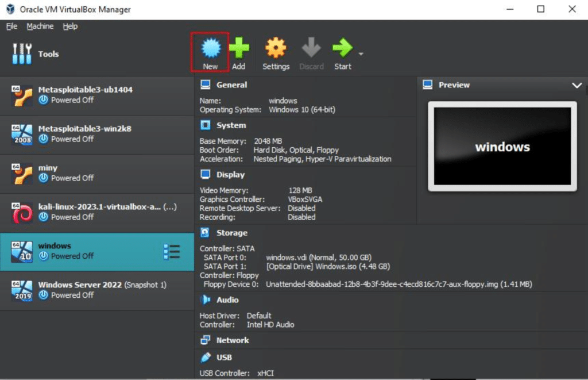Screen dimensions: 588x380
Task: Open Settings via the orange gear icon
Action: pyautogui.click(x=276, y=48)
